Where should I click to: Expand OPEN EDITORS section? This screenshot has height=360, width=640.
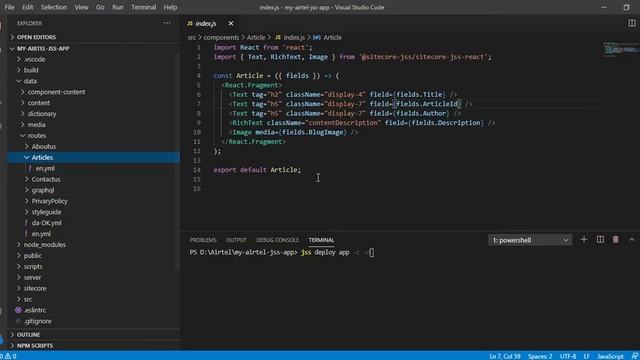tap(36, 37)
